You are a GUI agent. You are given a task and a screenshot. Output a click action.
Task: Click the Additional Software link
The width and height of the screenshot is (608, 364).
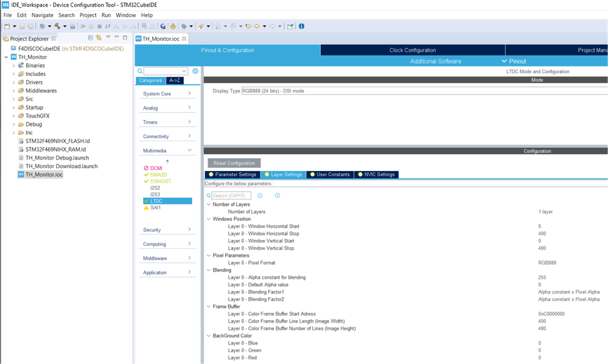(x=435, y=61)
